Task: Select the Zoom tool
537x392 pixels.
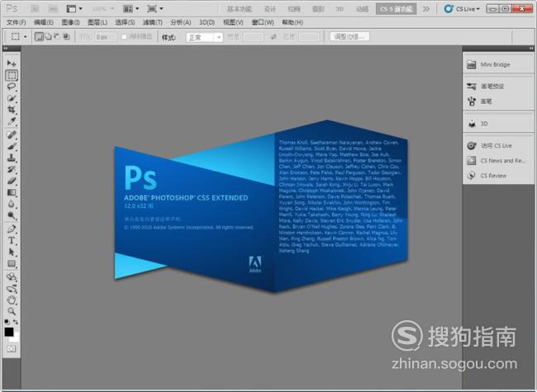Action: pos(12,311)
